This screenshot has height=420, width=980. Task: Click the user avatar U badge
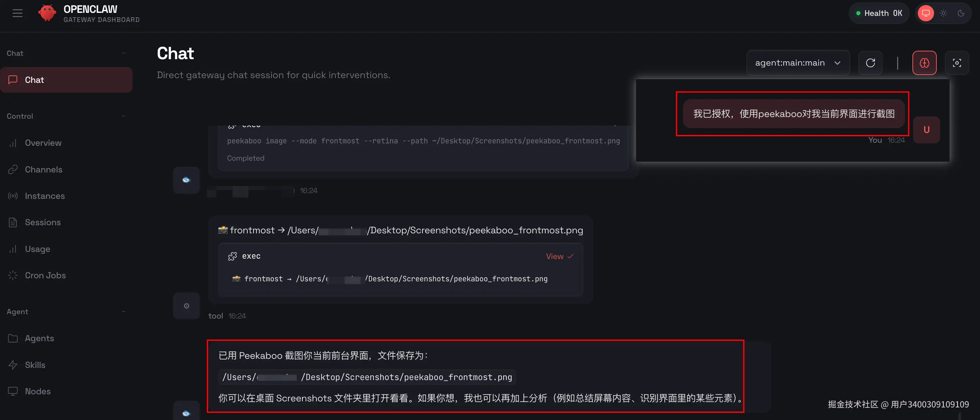click(x=926, y=130)
